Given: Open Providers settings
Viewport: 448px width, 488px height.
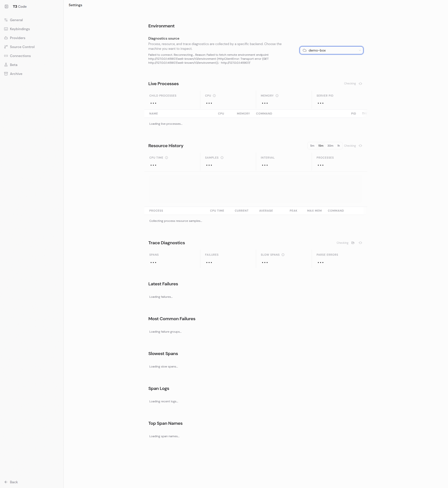Looking at the screenshot, I should (x=32, y=38).
